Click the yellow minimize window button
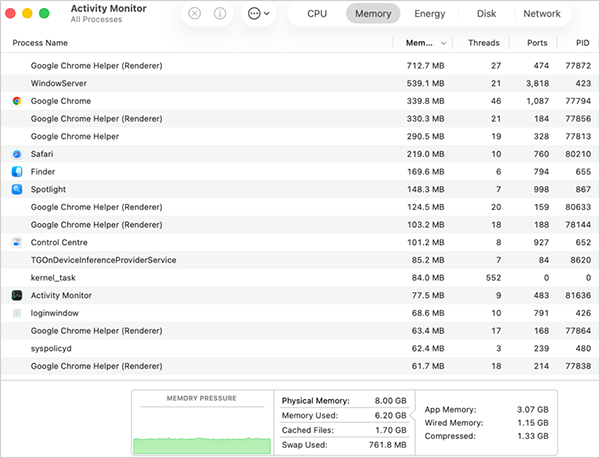This screenshot has width=600, height=458. 27,13
